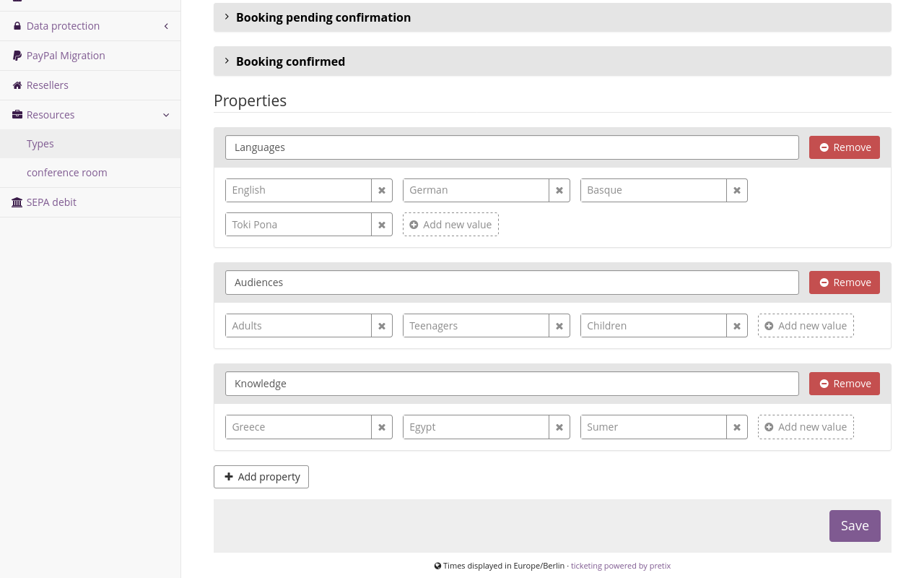Viewport: 924px width, 578px height.
Task: Add new value to Audiences property
Action: 806,326
